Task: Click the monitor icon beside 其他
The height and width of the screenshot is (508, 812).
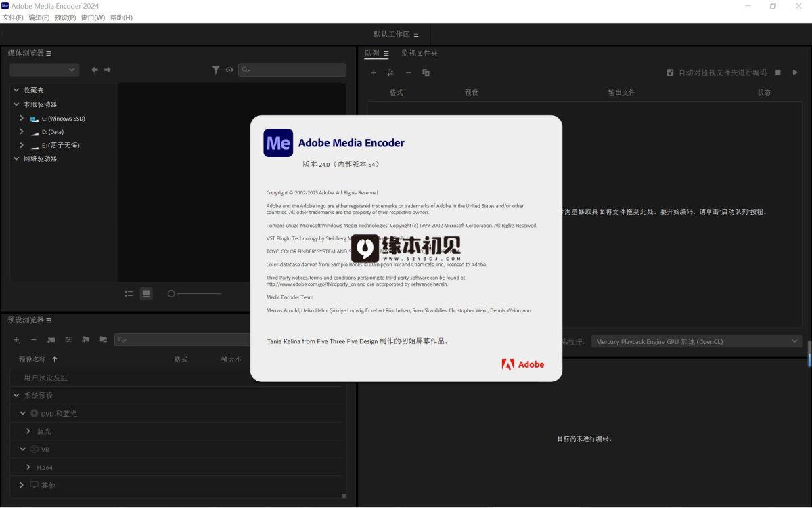Action: tap(35, 485)
